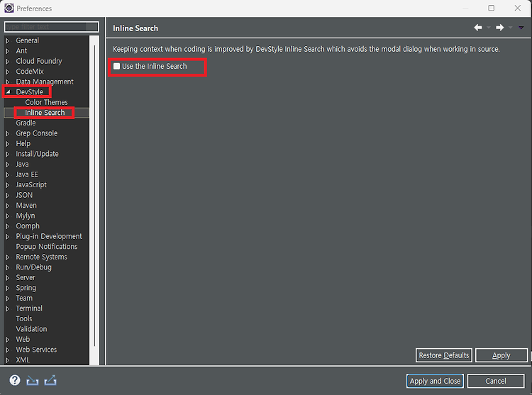The height and width of the screenshot is (395, 532).
Task: Expand the Ant tree node
Action: (x=8, y=51)
